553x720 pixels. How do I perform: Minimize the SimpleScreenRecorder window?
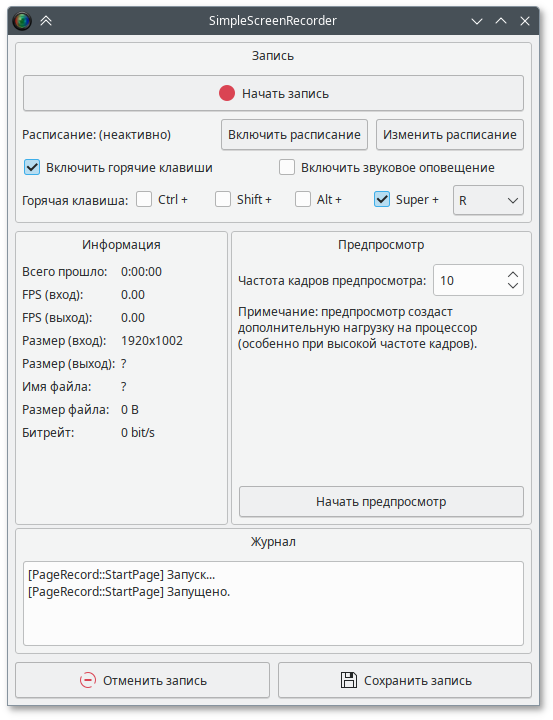click(x=477, y=21)
